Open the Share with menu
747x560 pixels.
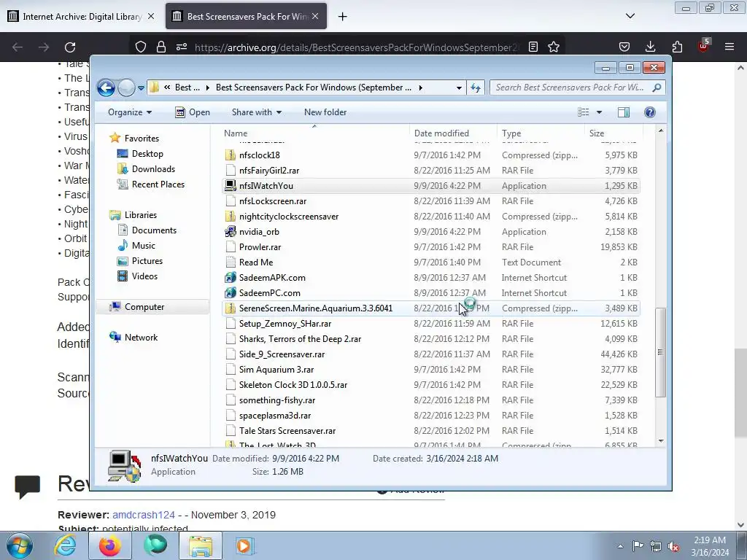(x=256, y=112)
